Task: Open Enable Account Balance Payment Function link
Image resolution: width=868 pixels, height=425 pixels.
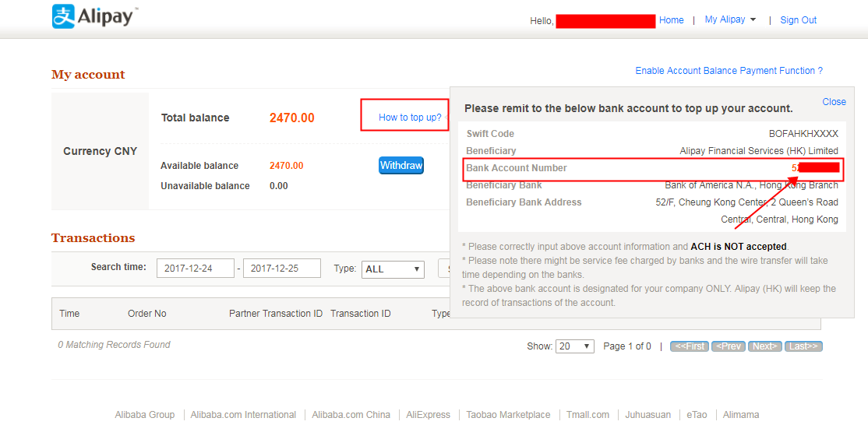Action: [x=729, y=71]
